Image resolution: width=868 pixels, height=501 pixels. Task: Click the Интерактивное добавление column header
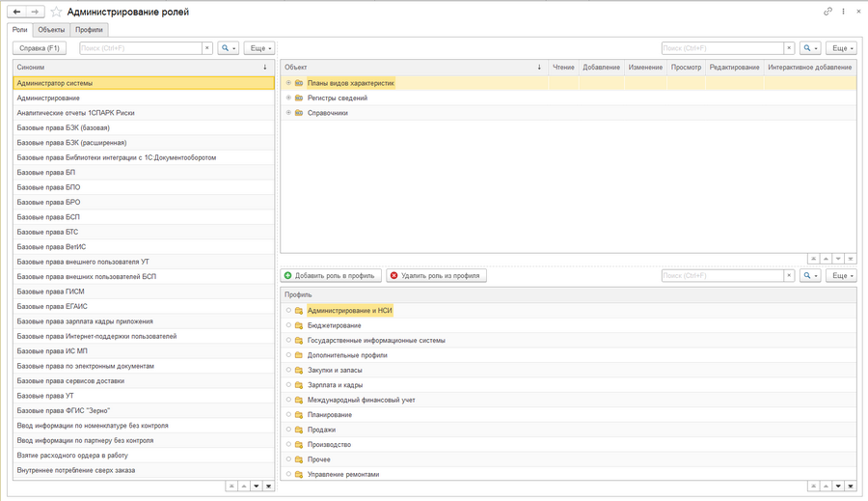pos(810,67)
